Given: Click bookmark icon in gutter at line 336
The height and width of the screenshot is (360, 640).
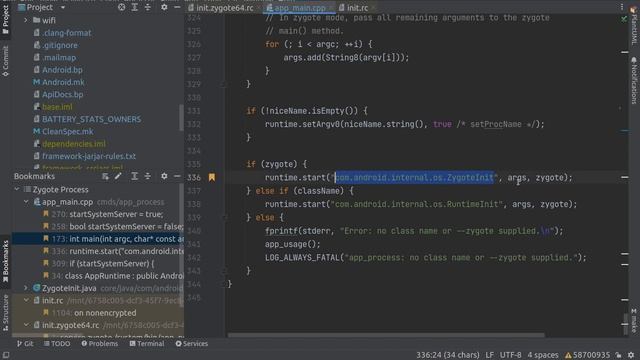Looking at the screenshot, I should coord(212,177).
